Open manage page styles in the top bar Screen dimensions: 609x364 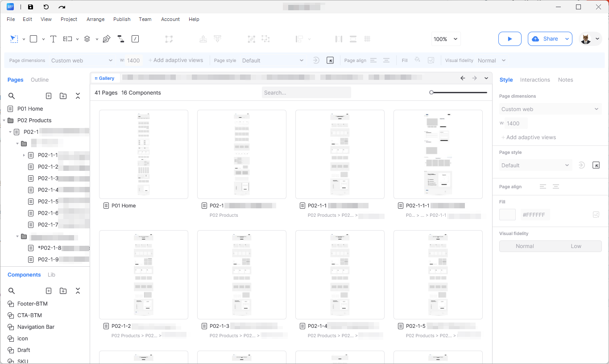point(330,60)
